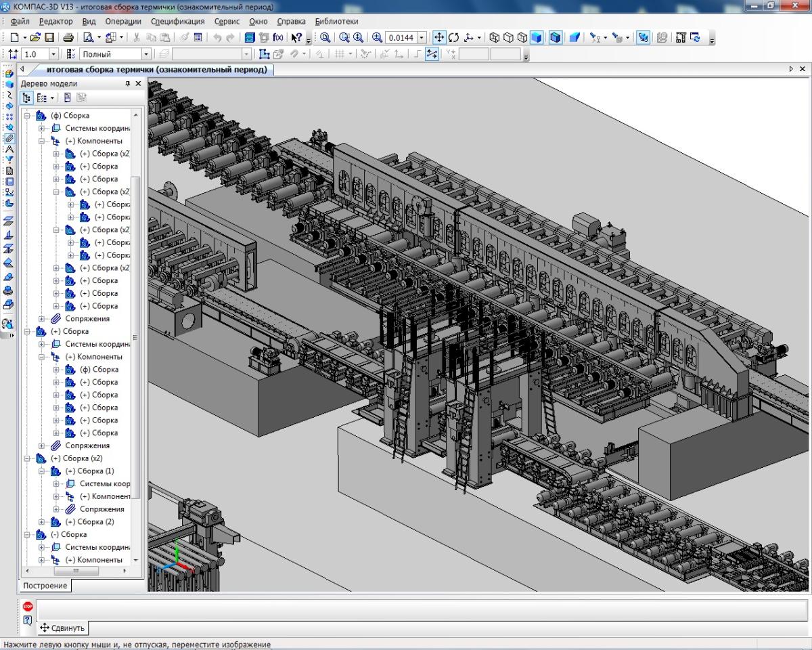Collapse the '(ф) Сборка' tree node
Viewport: 812px width, 650px height.
28,116
